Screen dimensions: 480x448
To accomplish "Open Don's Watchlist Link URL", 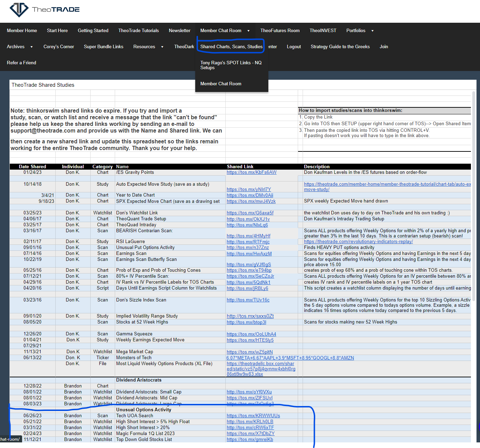I will point(250,213).
